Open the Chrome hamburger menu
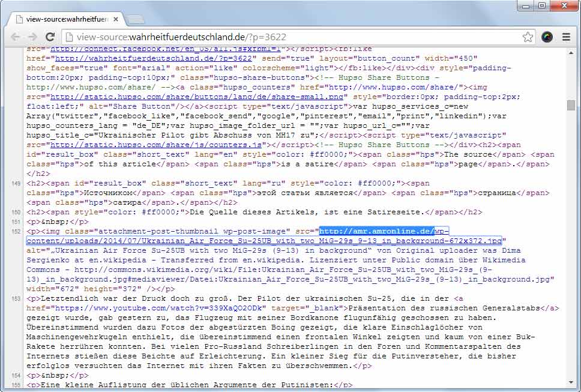 (566, 37)
